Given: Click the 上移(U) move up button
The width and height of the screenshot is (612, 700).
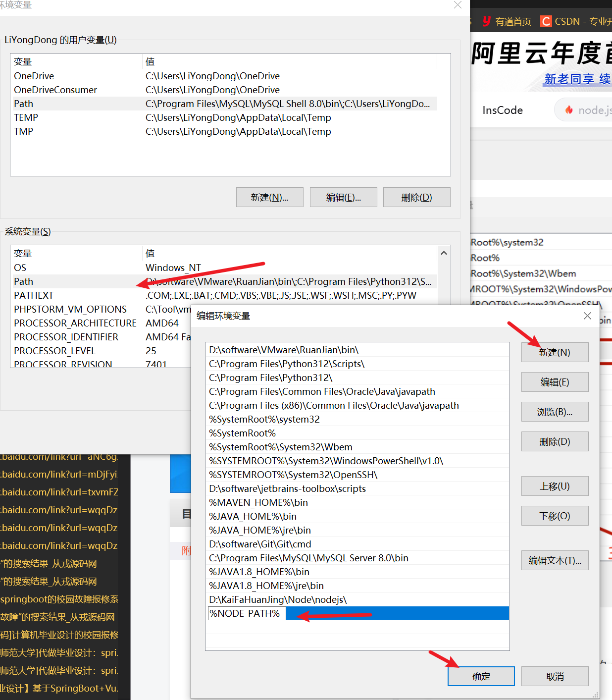Looking at the screenshot, I should [555, 486].
